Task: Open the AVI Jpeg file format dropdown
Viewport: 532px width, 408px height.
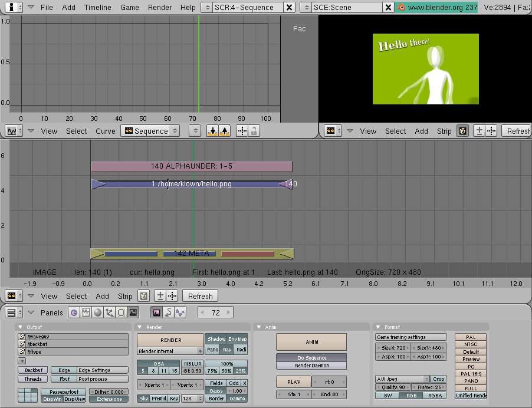Action: coord(402,379)
